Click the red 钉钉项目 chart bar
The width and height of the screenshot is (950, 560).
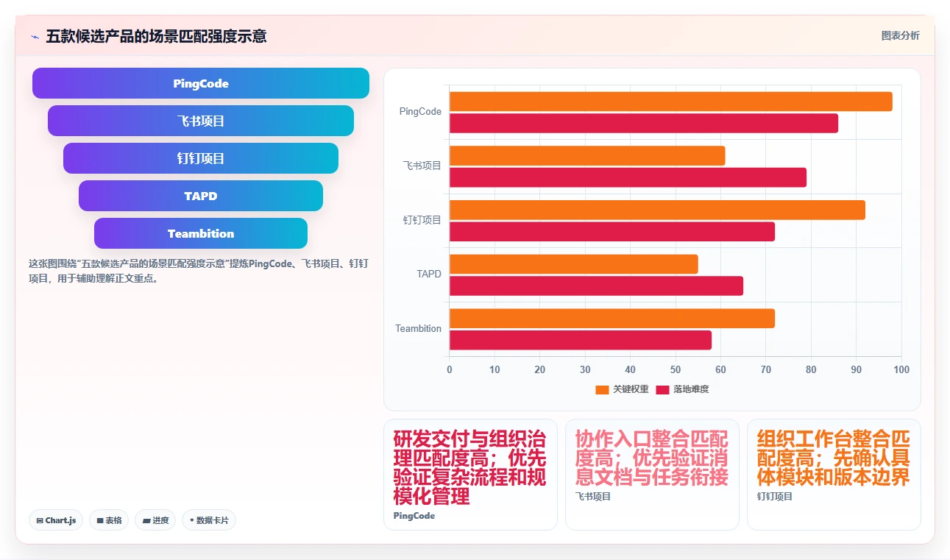pyautogui.click(x=612, y=232)
